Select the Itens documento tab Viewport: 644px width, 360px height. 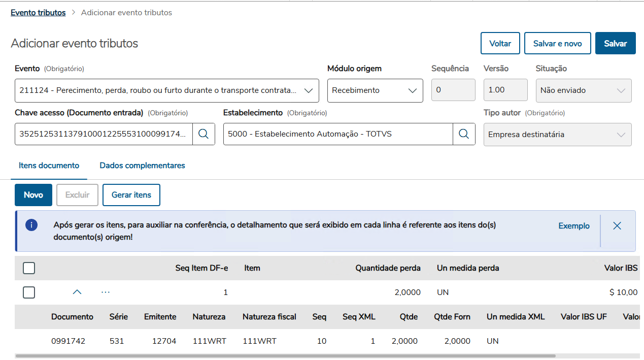pyautogui.click(x=49, y=166)
